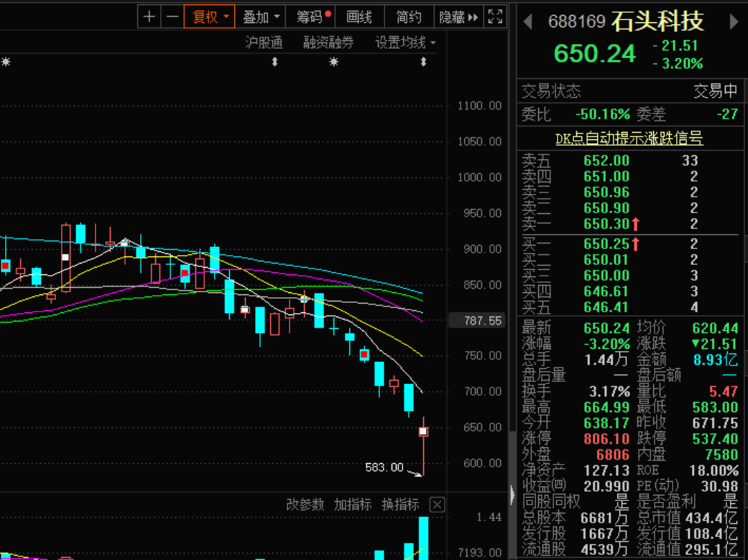Click the 沪股通 tag

(x=264, y=43)
